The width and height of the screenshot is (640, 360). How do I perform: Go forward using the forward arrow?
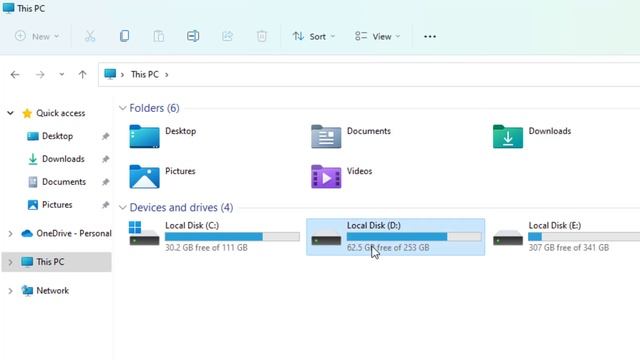(x=40, y=74)
